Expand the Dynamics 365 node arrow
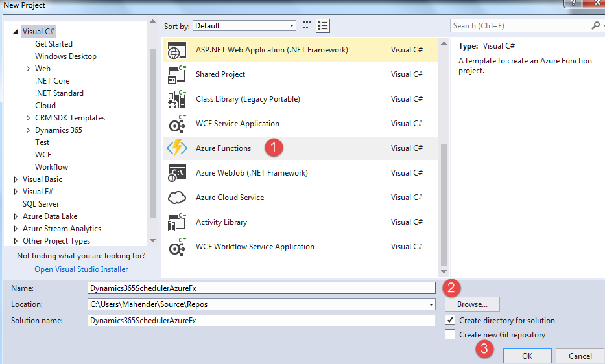The width and height of the screenshot is (605, 364). [x=28, y=130]
